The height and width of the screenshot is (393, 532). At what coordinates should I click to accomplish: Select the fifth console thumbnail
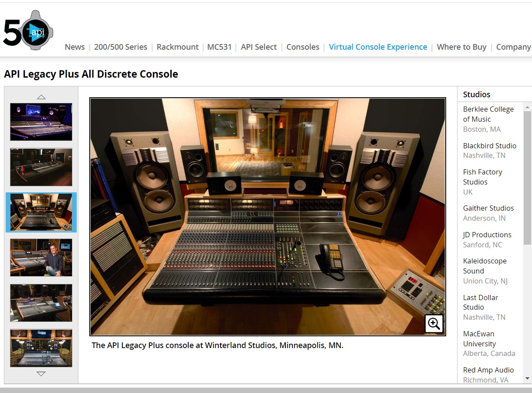pyautogui.click(x=41, y=303)
